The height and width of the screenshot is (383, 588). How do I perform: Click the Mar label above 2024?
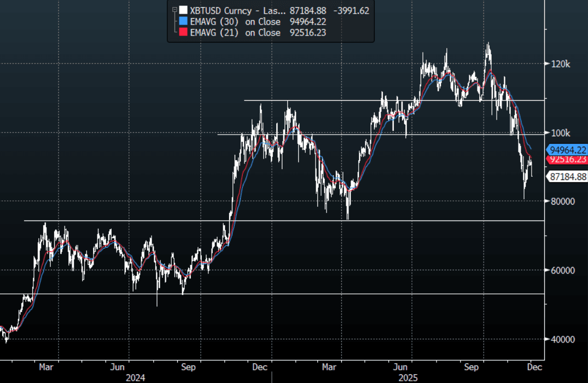[x=46, y=367]
